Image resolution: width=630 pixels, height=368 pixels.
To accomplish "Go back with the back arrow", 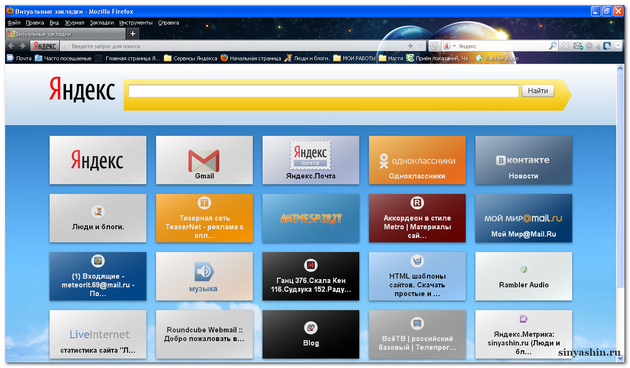I will click(x=11, y=46).
